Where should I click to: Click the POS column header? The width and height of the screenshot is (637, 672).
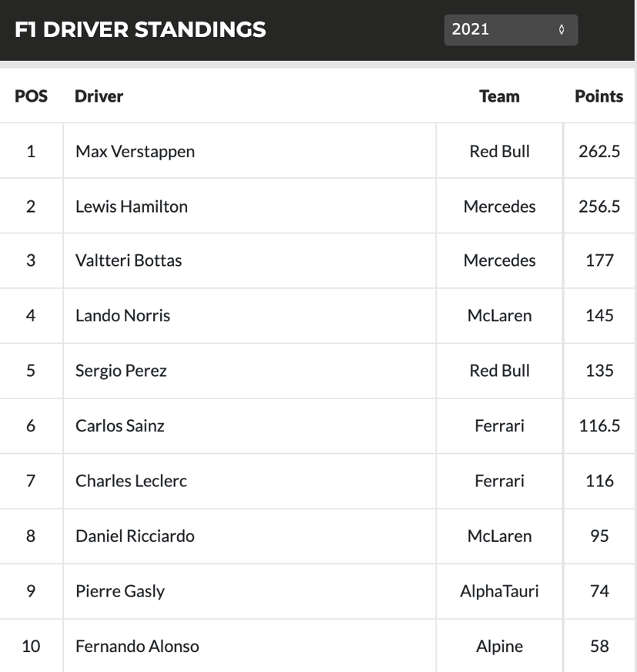coord(31,96)
